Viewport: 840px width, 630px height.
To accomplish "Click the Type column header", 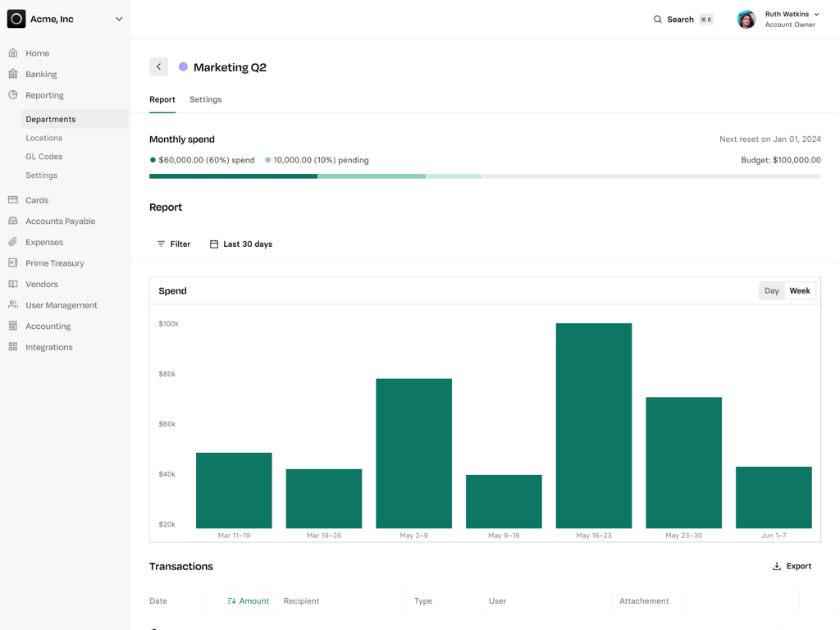I will coord(422,601).
